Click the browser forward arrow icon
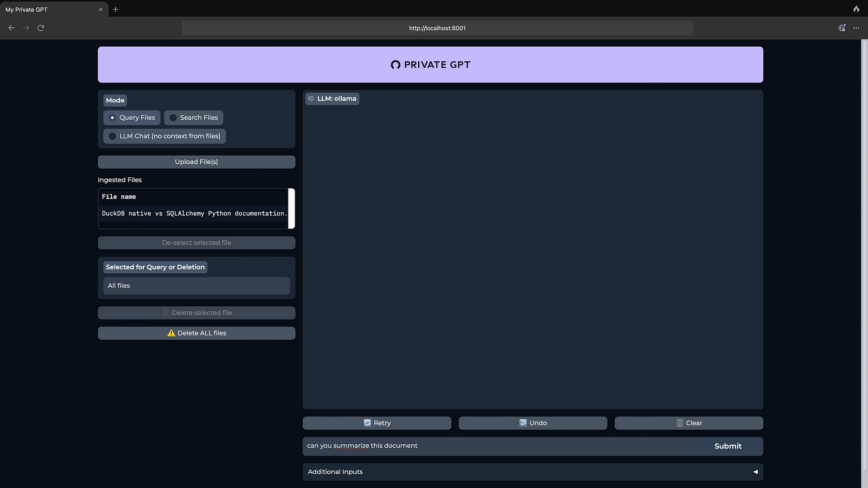The image size is (868, 488). tap(26, 28)
